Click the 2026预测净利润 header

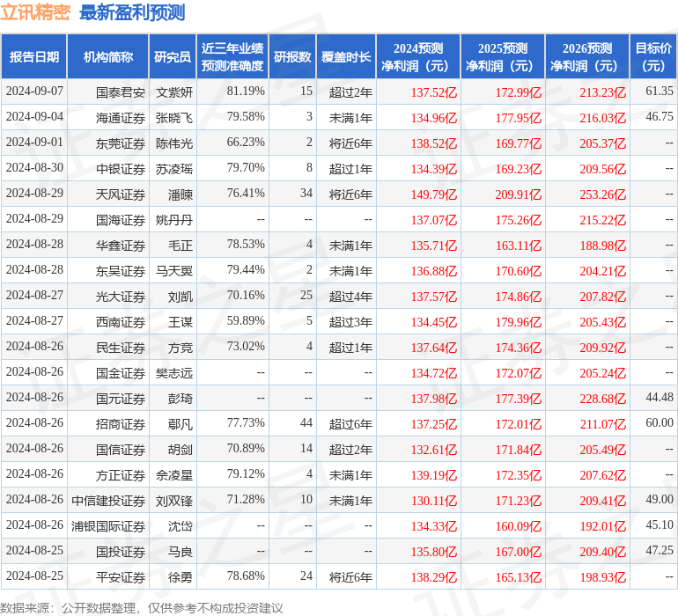(587, 56)
